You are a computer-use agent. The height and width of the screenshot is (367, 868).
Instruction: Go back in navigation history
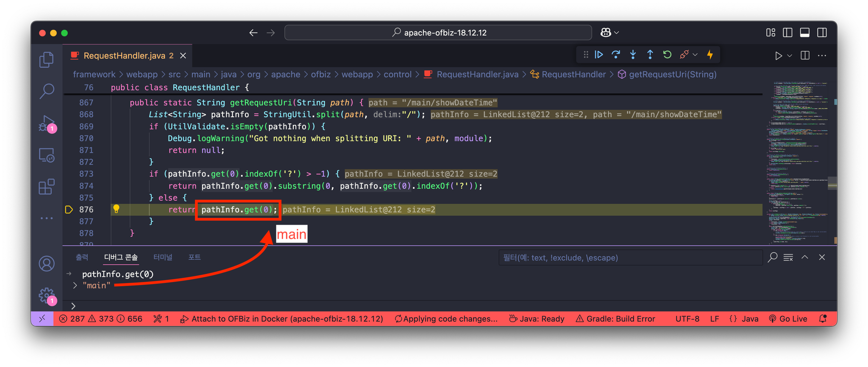pos(253,33)
